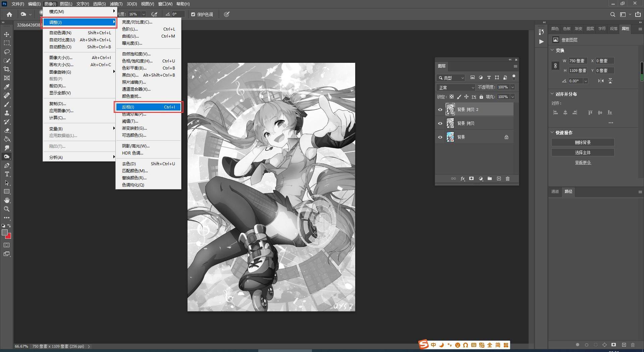Open the 16% exposure dropdown in options bar
Viewport: 644px width, 352px height.
tap(144, 14)
